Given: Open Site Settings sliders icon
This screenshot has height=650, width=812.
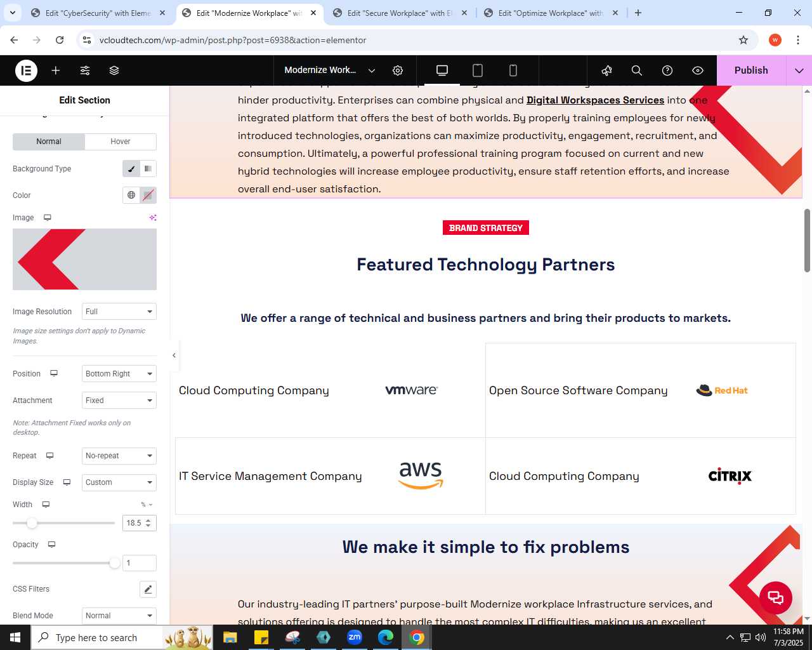Looking at the screenshot, I should 85,70.
